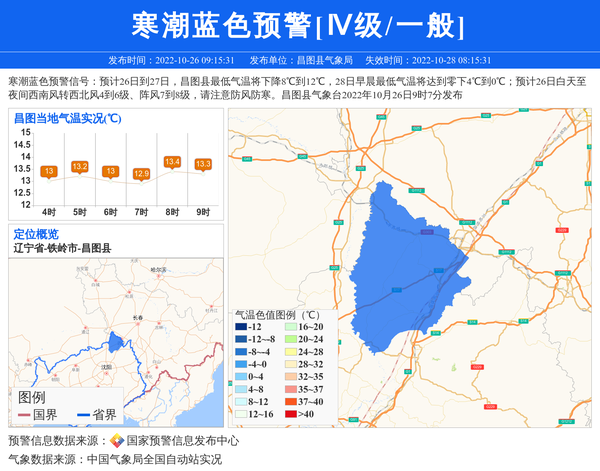Select the -12 dark blue legend swatch
This screenshot has width=600, height=471.
pos(241,327)
